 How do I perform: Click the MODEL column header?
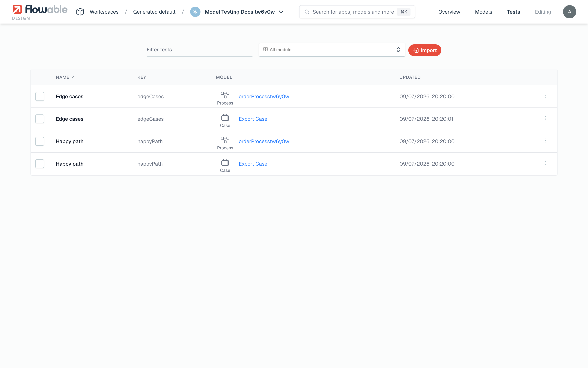point(224,77)
